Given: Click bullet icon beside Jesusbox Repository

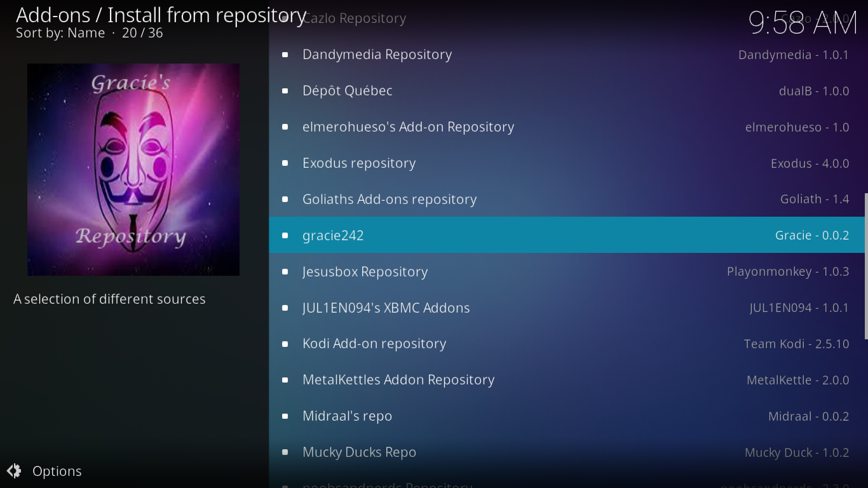Looking at the screenshot, I should click(x=285, y=271).
